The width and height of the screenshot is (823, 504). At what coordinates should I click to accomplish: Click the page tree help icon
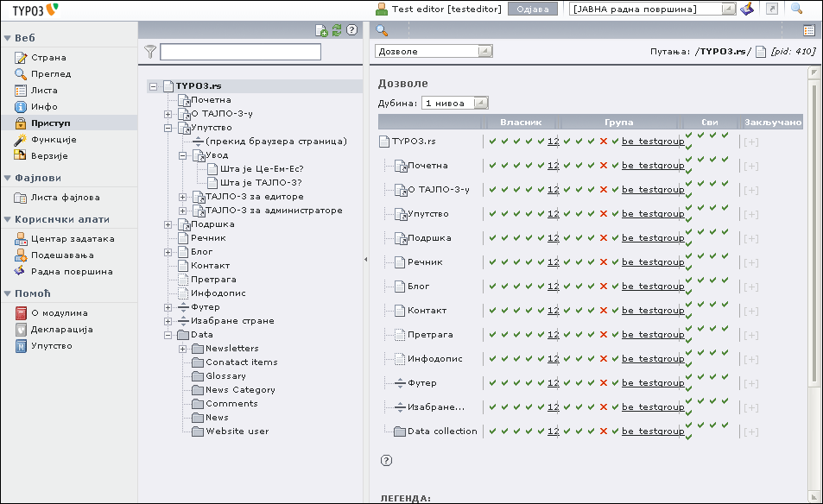(352, 30)
